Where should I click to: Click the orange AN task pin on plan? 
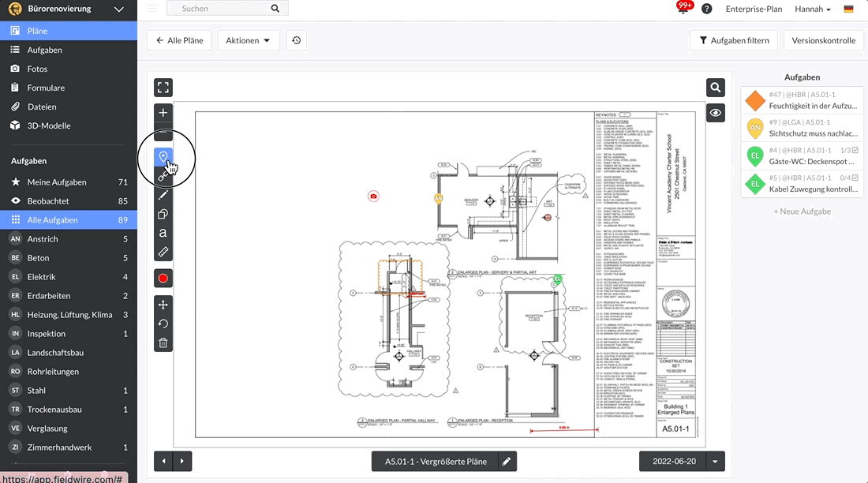coord(439,198)
